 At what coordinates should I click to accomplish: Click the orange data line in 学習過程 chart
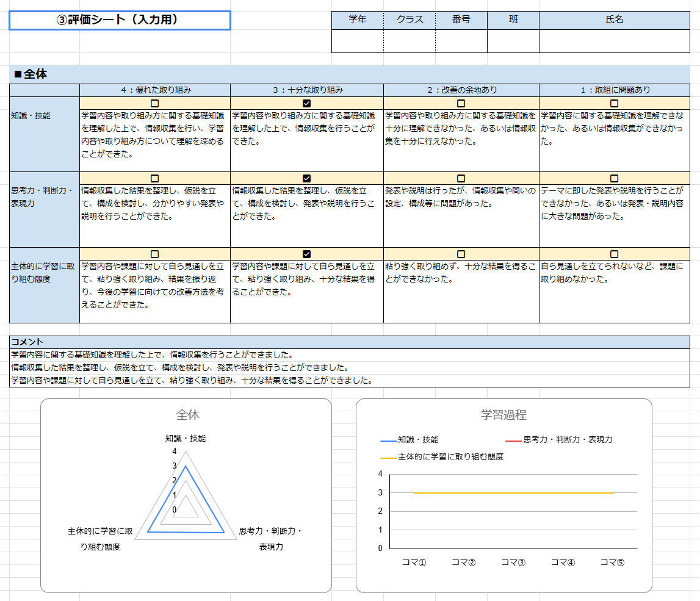[513, 493]
